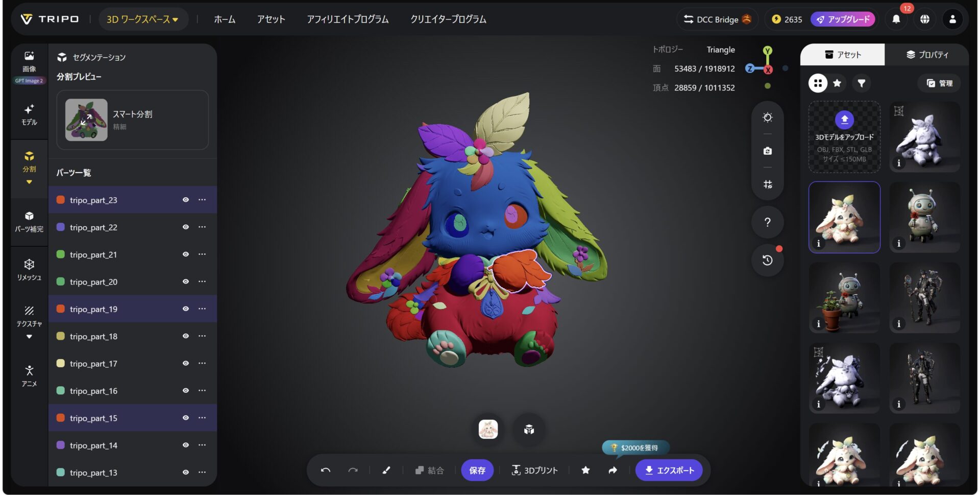Hide tripo_part_18 with eye icon
This screenshot has width=980, height=495.
pyautogui.click(x=186, y=336)
